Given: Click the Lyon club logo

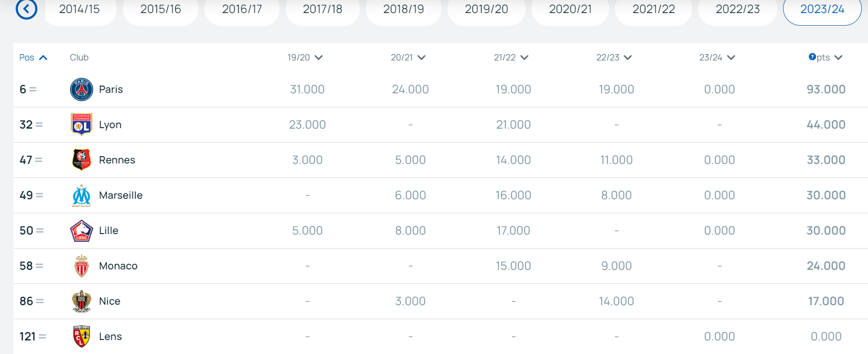Looking at the screenshot, I should coord(82,125).
